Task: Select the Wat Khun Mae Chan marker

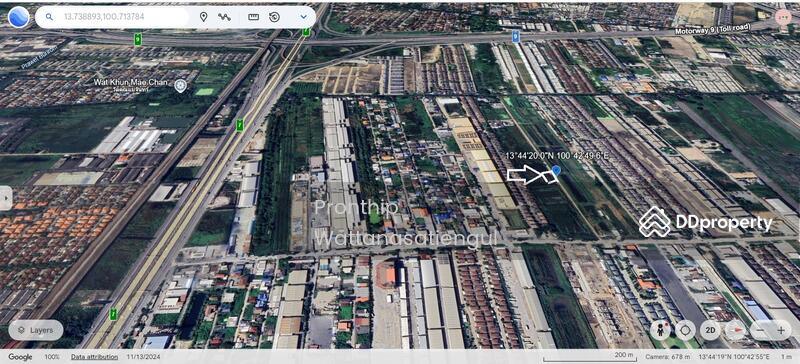Action: tap(180, 86)
